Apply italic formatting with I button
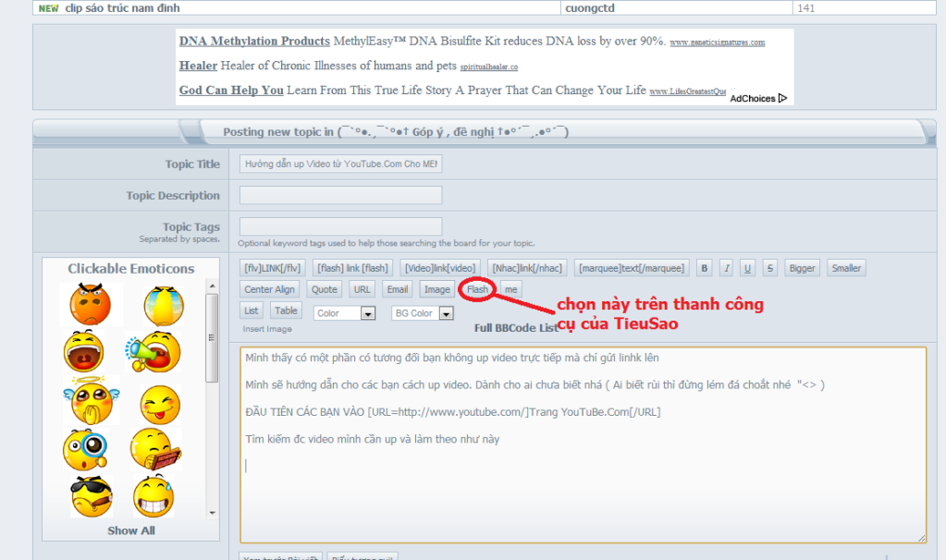Image resolution: width=946 pixels, height=560 pixels. [726, 268]
